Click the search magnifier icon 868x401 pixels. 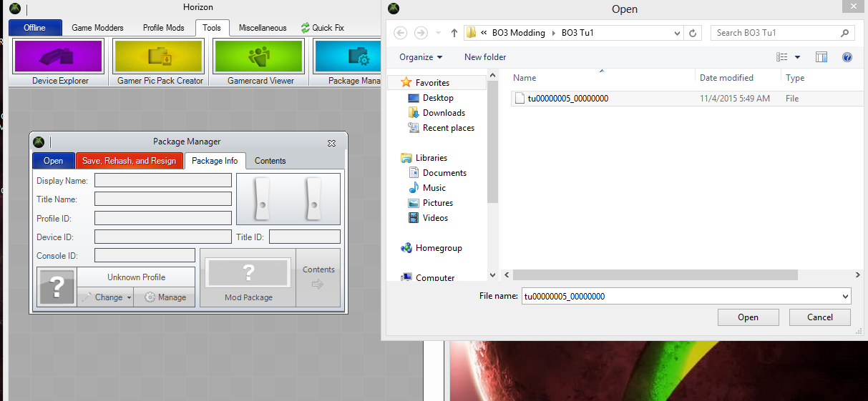(x=845, y=33)
